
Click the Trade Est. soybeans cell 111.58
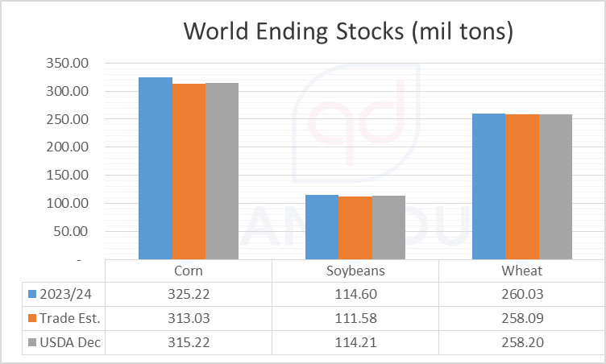point(355,318)
